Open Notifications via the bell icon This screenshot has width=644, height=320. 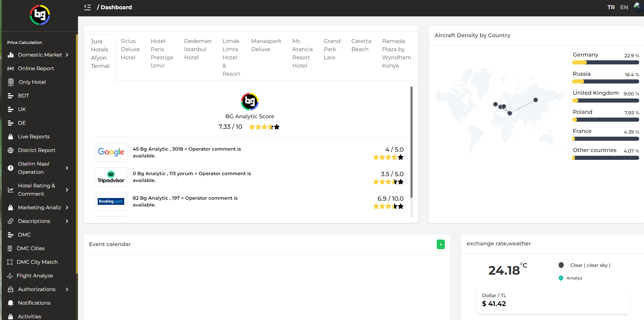coord(11,303)
